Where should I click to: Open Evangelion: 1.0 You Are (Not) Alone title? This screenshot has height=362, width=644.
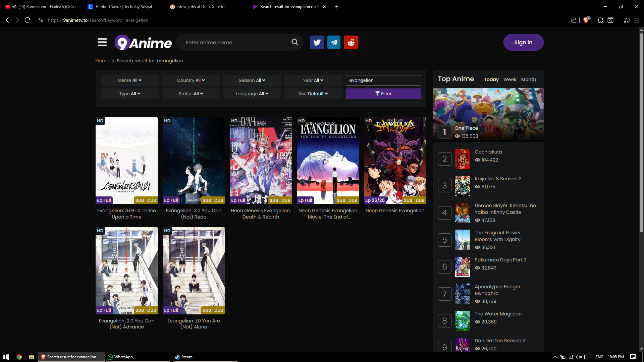[194, 324]
